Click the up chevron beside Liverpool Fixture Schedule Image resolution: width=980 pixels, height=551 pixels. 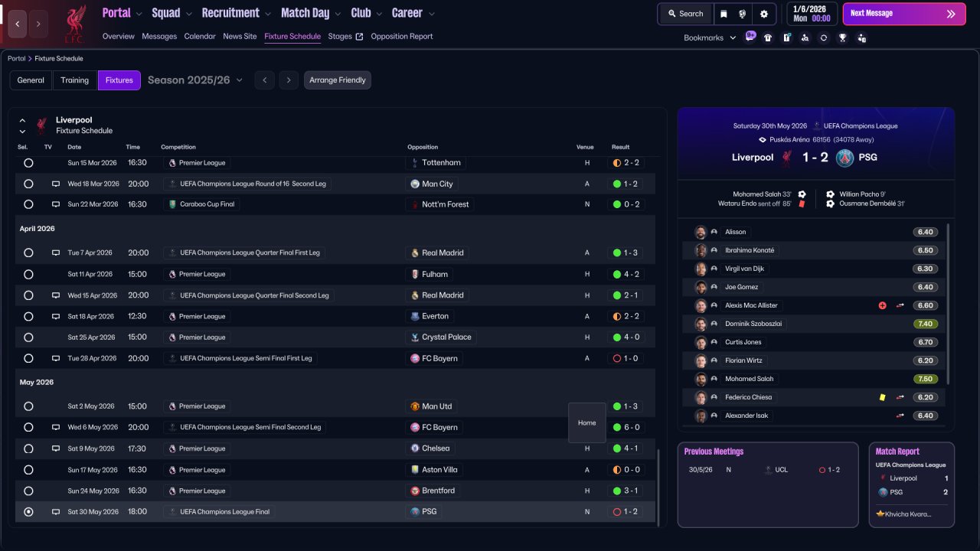click(x=22, y=121)
